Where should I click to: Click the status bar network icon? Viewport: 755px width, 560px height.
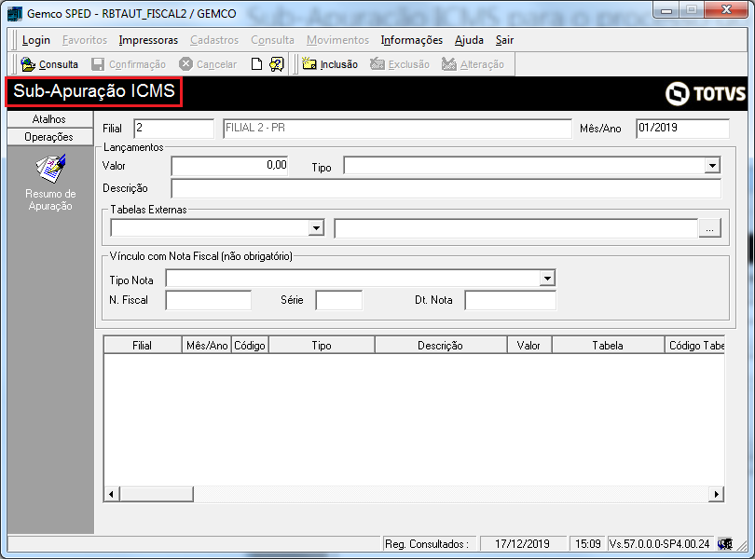[x=725, y=543]
